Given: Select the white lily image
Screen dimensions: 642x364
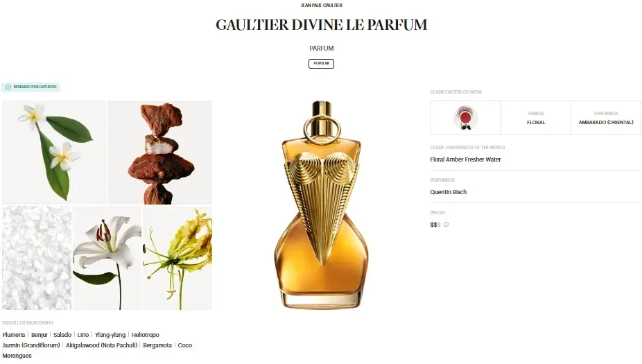Looking at the screenshot, I should pos(107,258).
